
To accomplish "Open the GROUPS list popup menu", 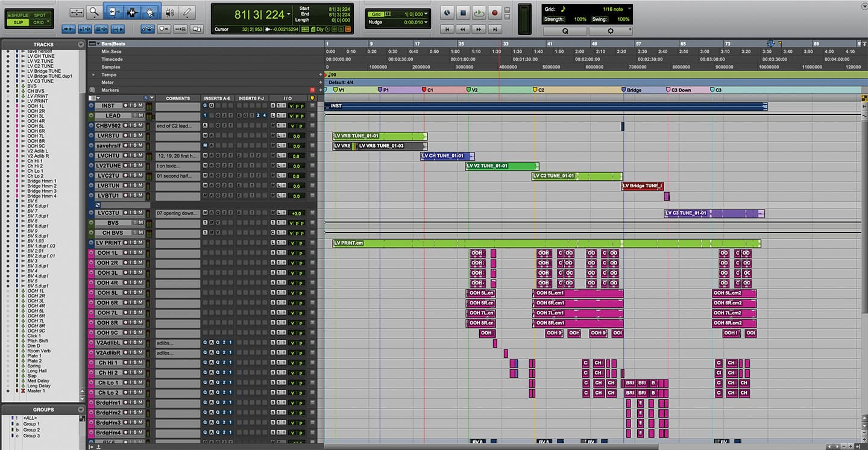I will (81, 410).
